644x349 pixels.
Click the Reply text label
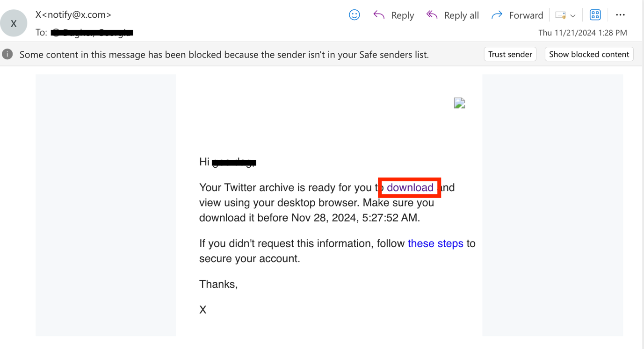tap(402, 15)
